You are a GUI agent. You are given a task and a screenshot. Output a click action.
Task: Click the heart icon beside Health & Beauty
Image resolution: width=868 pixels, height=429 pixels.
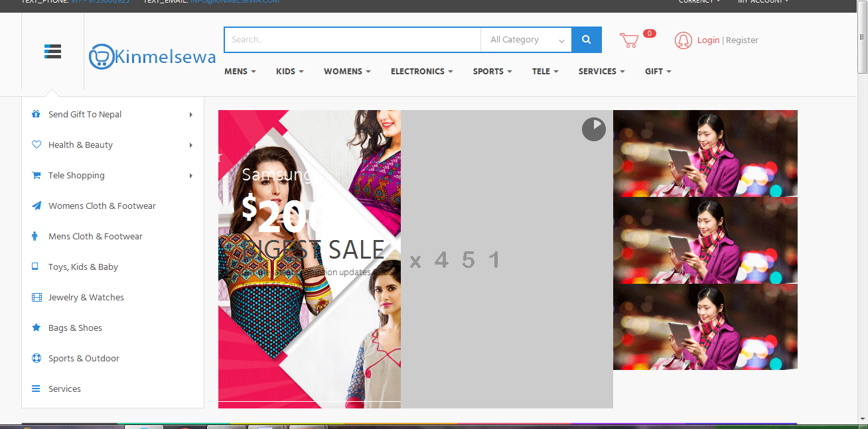[x=36, y=145]
